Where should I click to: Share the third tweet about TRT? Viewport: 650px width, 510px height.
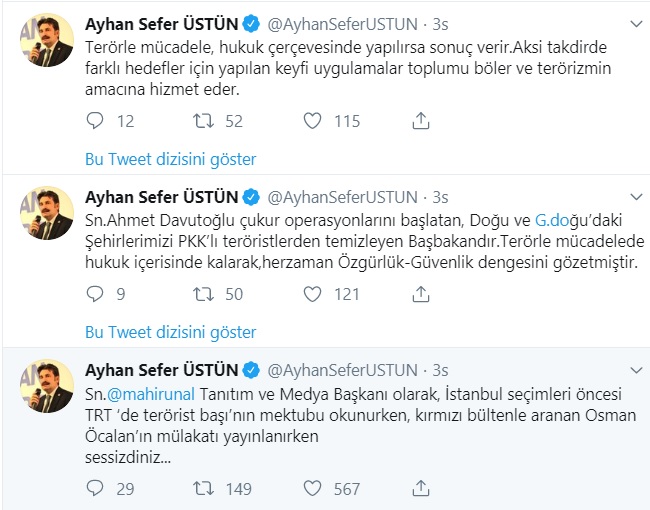[421, 488]
